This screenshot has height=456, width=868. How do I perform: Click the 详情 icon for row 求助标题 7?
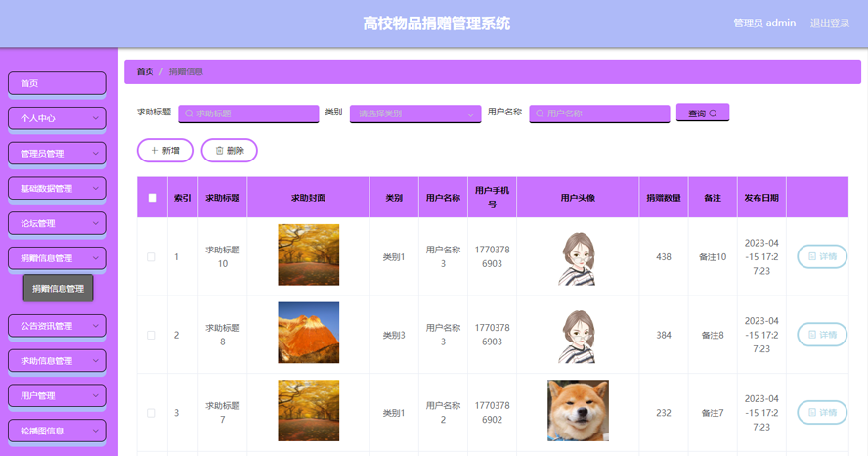812,413
